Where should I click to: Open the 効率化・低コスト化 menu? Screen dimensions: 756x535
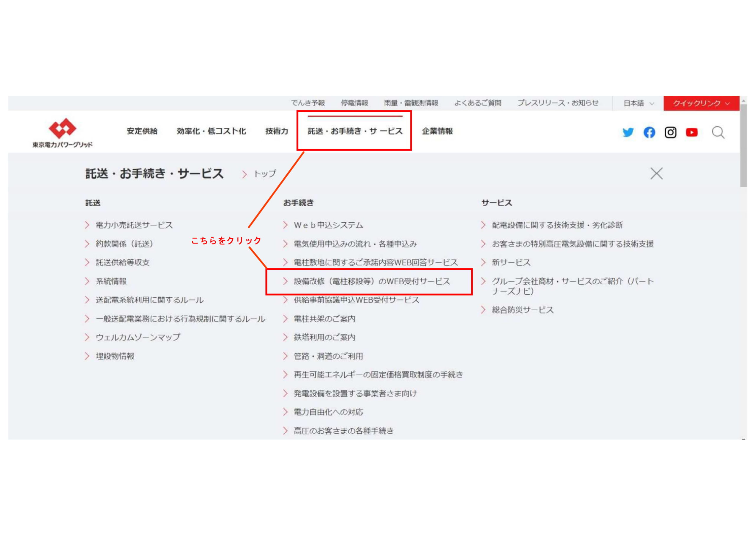[211, 131]
